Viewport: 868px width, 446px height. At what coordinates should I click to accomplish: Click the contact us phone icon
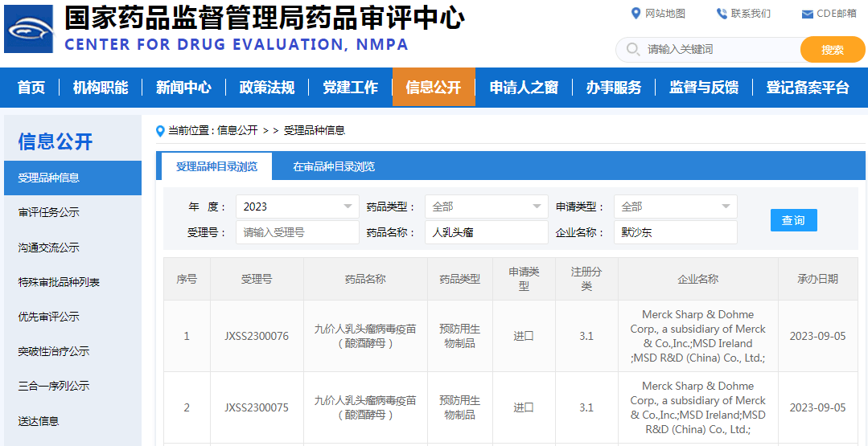click(722, 13)
